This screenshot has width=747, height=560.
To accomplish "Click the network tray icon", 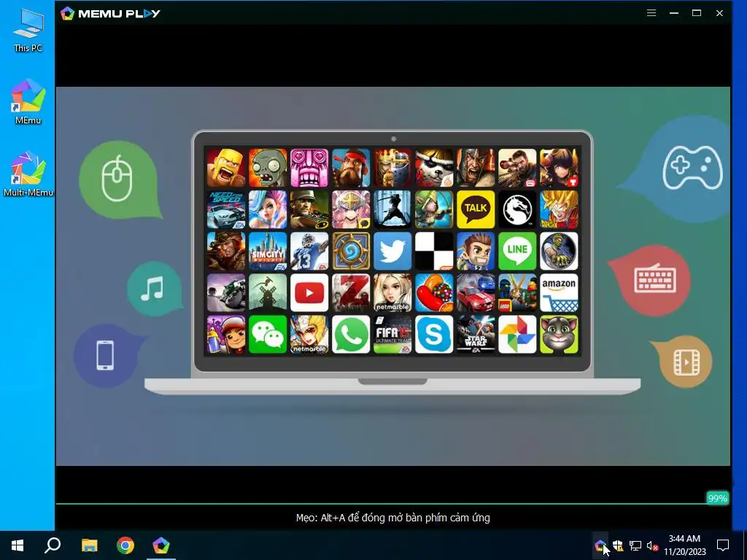I will (x=635, y=545).
